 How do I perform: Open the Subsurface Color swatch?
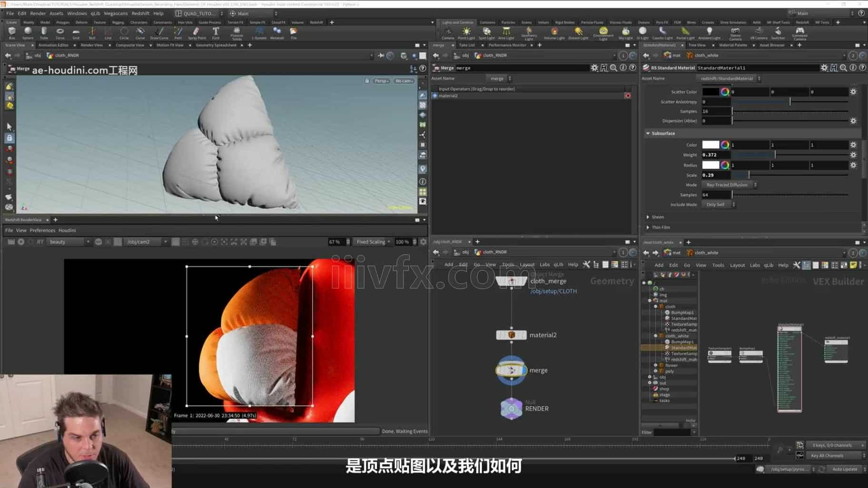click(x=710, y=145)
